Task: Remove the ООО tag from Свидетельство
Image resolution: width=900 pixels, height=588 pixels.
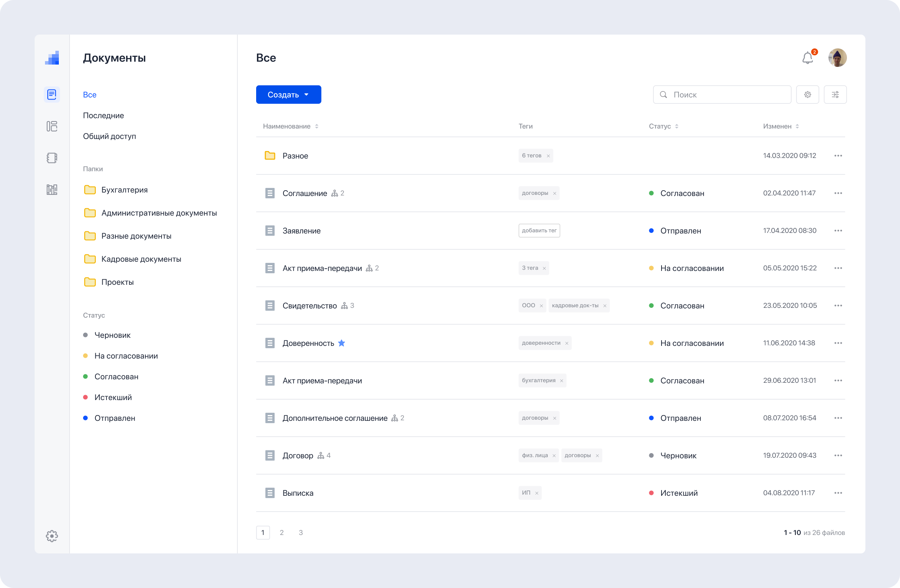Action: tap(541, 306)
